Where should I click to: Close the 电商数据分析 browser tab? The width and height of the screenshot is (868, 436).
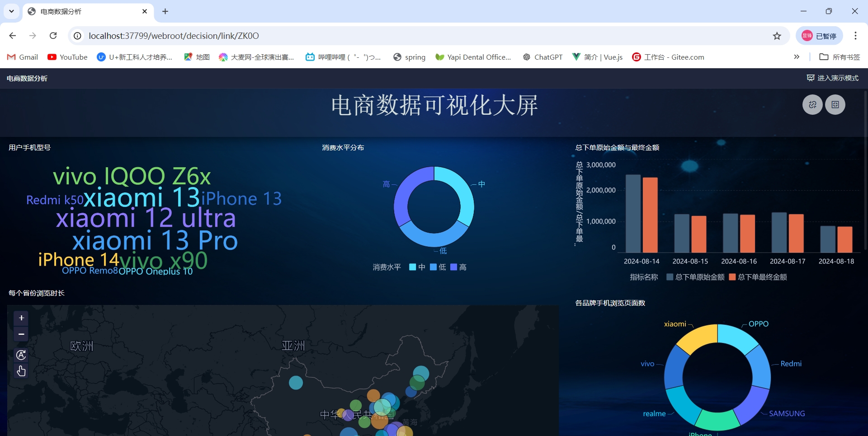(145, 11)
